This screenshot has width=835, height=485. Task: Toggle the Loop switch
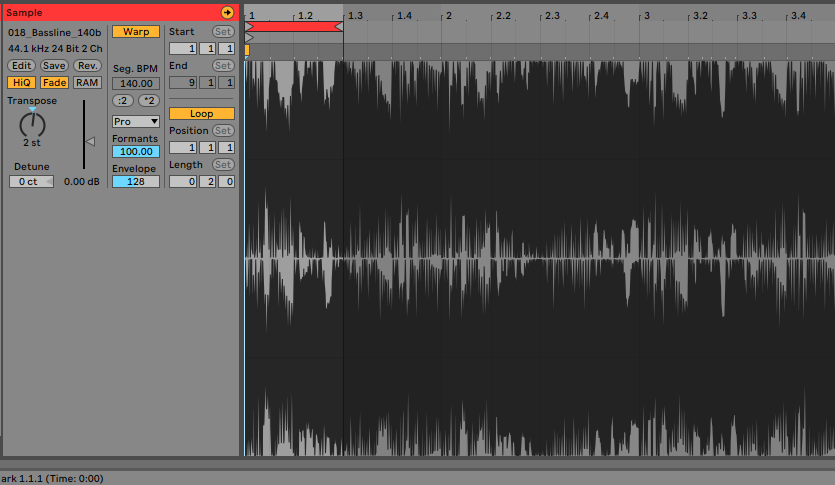201,114
